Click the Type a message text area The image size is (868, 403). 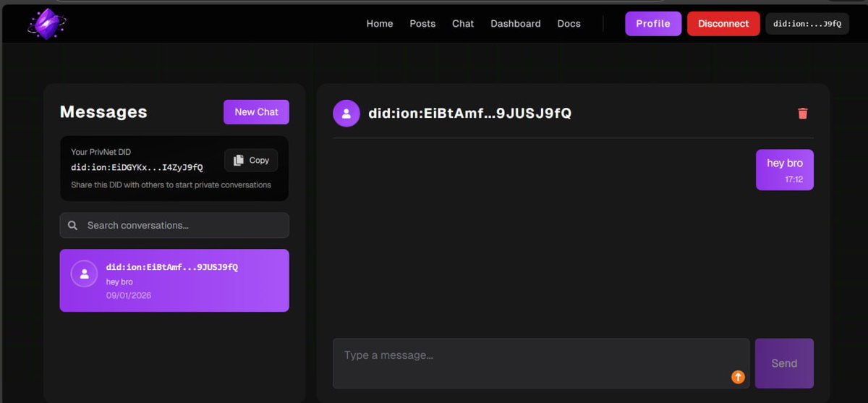(x=541, y=363)
